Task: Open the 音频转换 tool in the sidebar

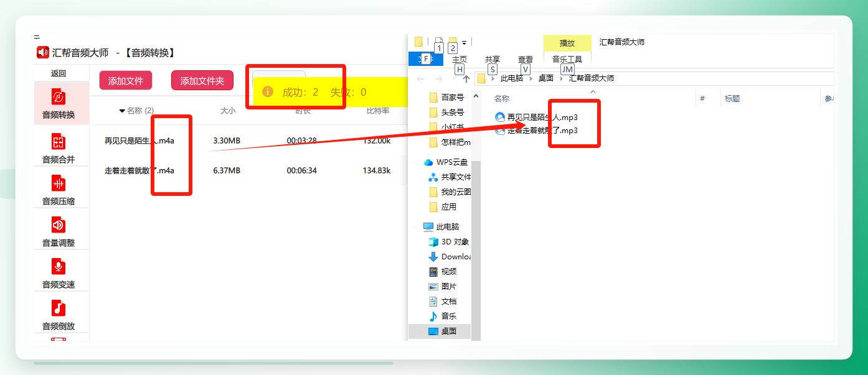Action: coord(59,103)
